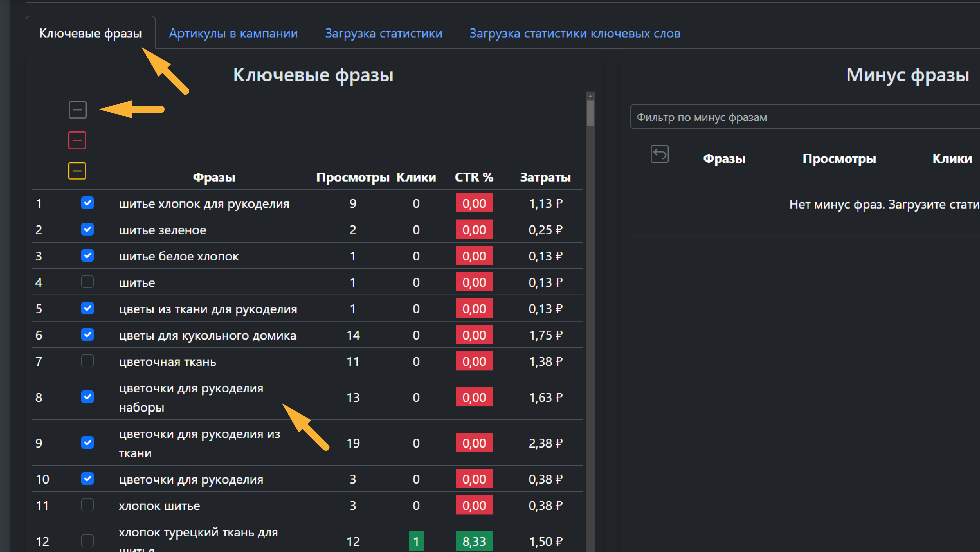
Task: Click the 'Затраты' column header
Action: coord(545,177)
